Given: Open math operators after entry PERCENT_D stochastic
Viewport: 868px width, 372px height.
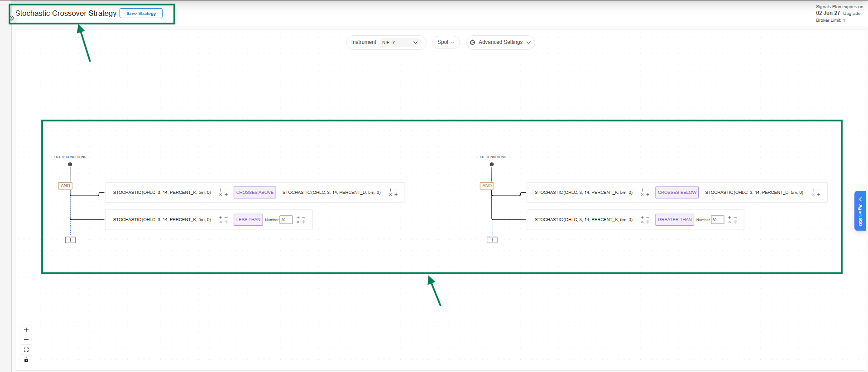Looking at the screenshot, I should (x=393, y=193).
